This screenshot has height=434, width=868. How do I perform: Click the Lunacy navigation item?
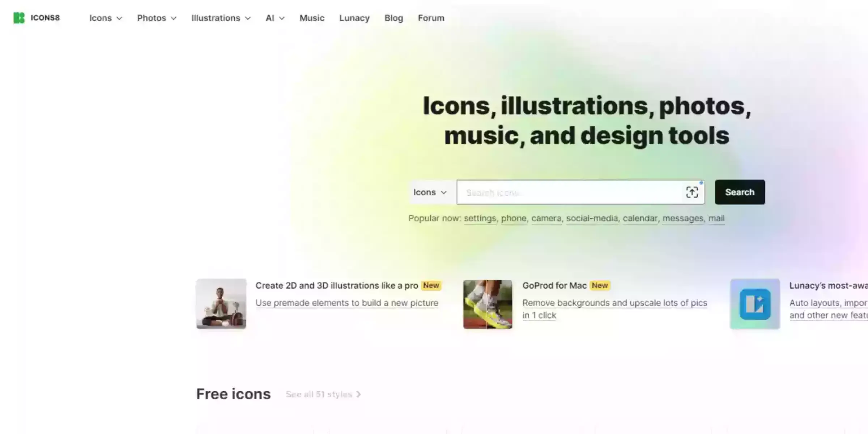pos(354,18)
